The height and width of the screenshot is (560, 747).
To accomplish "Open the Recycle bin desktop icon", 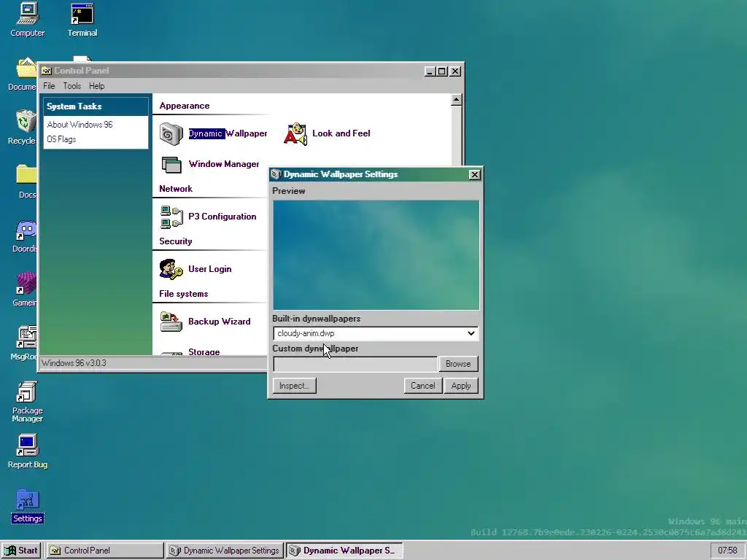I will click(x=24, y=127).
